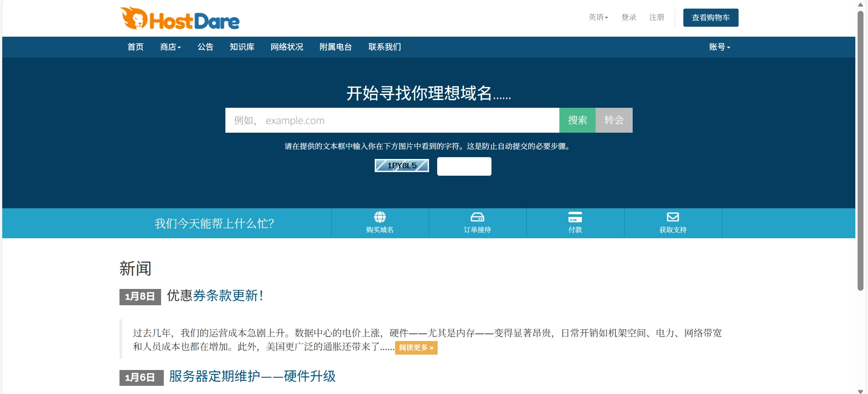Click the credit card icon for 付款
868x394 pixels.
[575, 217]
